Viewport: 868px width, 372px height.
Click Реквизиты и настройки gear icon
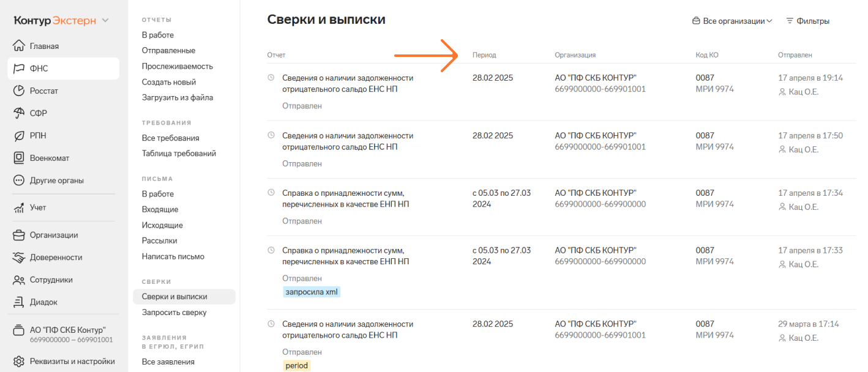point(18,361)
